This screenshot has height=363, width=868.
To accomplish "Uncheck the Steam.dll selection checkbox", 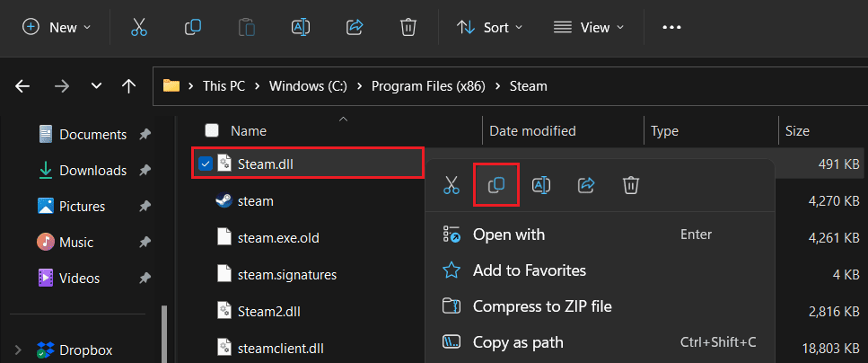I will tap(206, 164).
